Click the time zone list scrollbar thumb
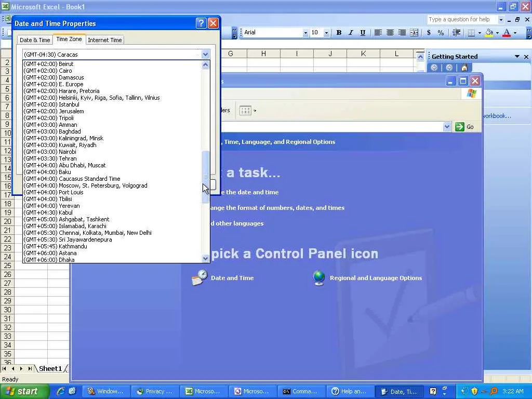 [x=205, y=177]
